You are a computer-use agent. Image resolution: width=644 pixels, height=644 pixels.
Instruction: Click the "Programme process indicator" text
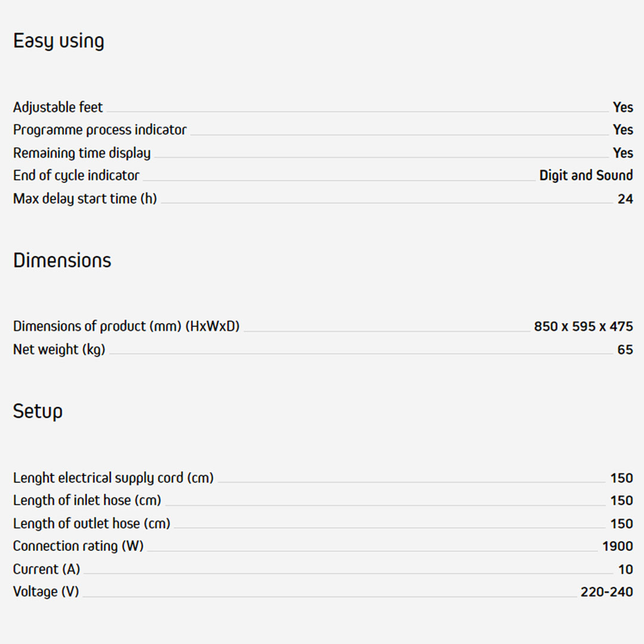100,130
